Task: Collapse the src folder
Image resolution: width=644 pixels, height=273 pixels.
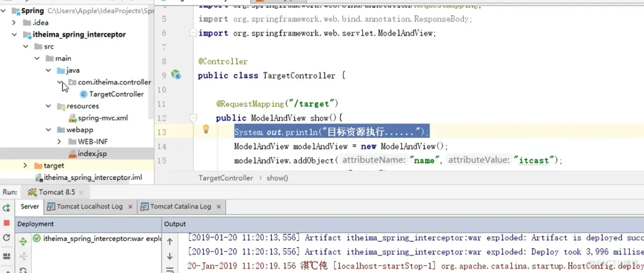Action: point(26,46)
